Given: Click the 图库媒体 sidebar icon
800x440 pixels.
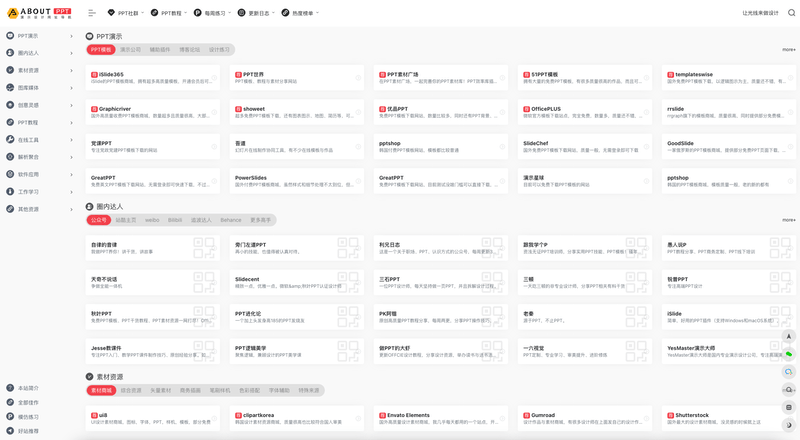Looking at the screenshot, I should (x=10, y=87).
